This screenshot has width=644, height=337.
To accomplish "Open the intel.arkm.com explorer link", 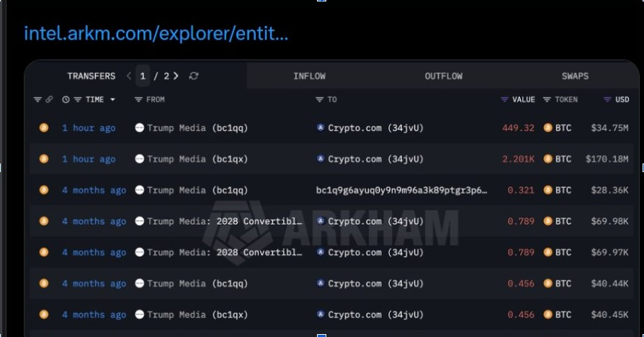I will point(156,33).
